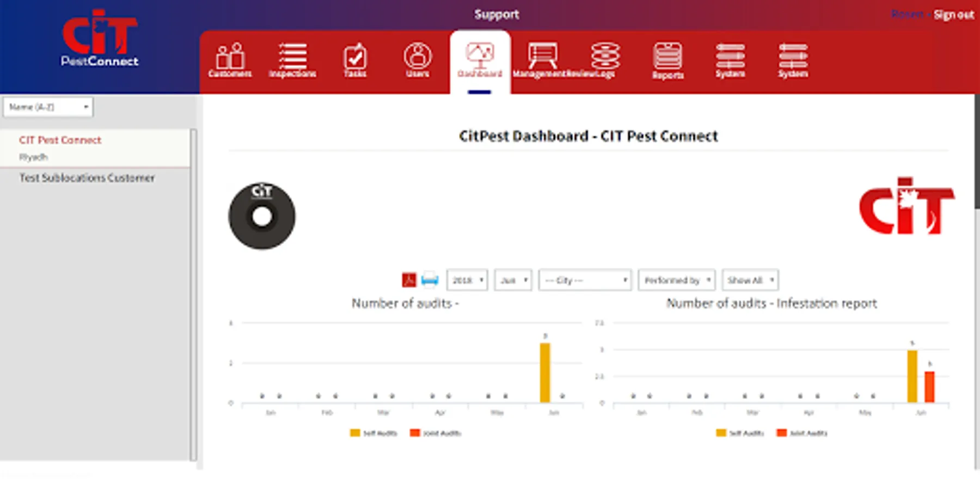Open the City filter dropdown
Screen dimensions: 980x490
(x=585, y=280)
